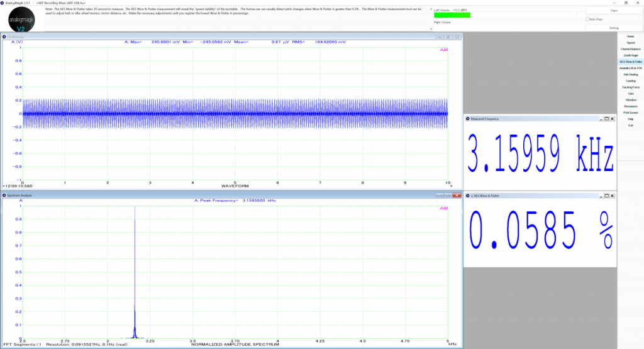The height and width of the screenshot is (349, 644).
Task: Click the Oscilloscope window title icon
Action: [4, 37]
